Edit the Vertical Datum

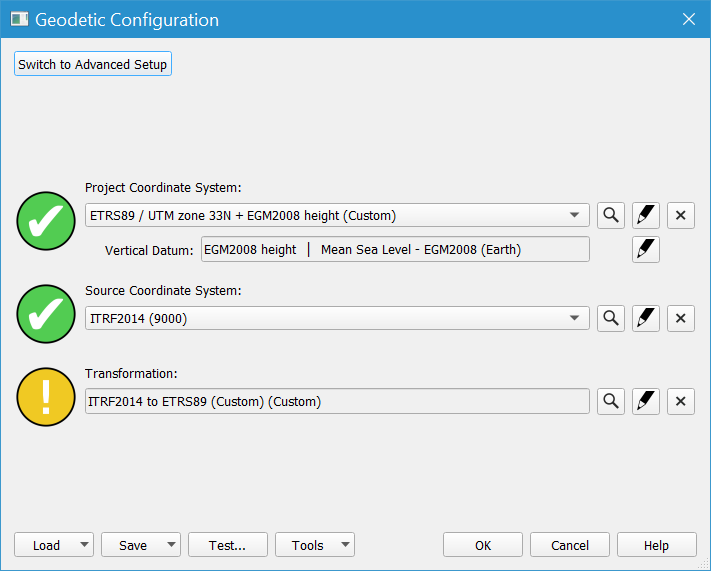[646, 249]
